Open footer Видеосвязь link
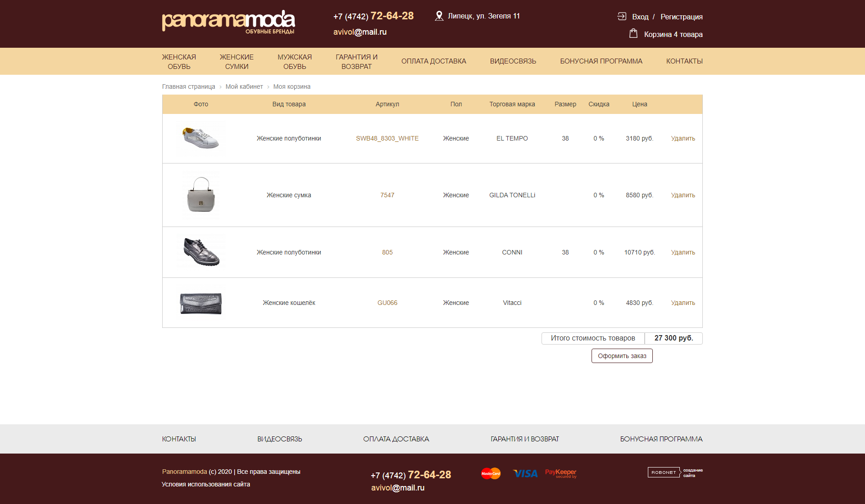865x504 pixels. 279,439
